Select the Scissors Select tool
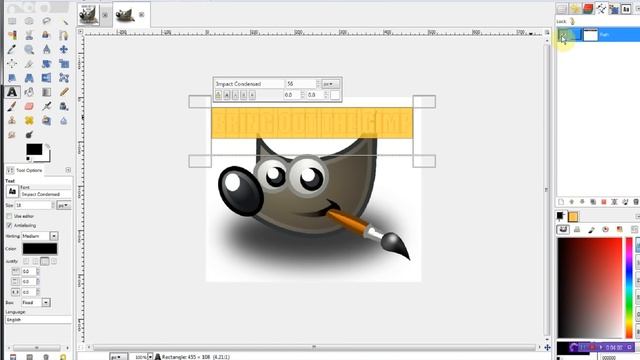This screenshot has width=640, height=360. (x=29, y=35)
